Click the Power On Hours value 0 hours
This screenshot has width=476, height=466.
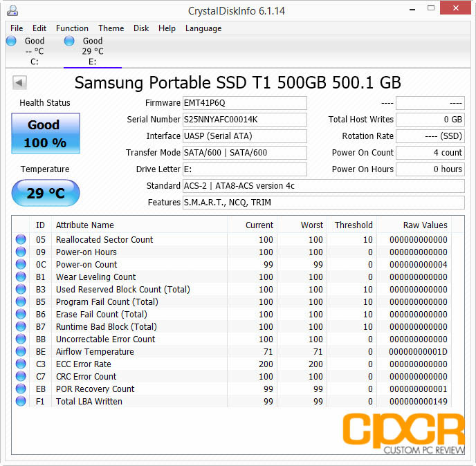(x=430, y=169)
